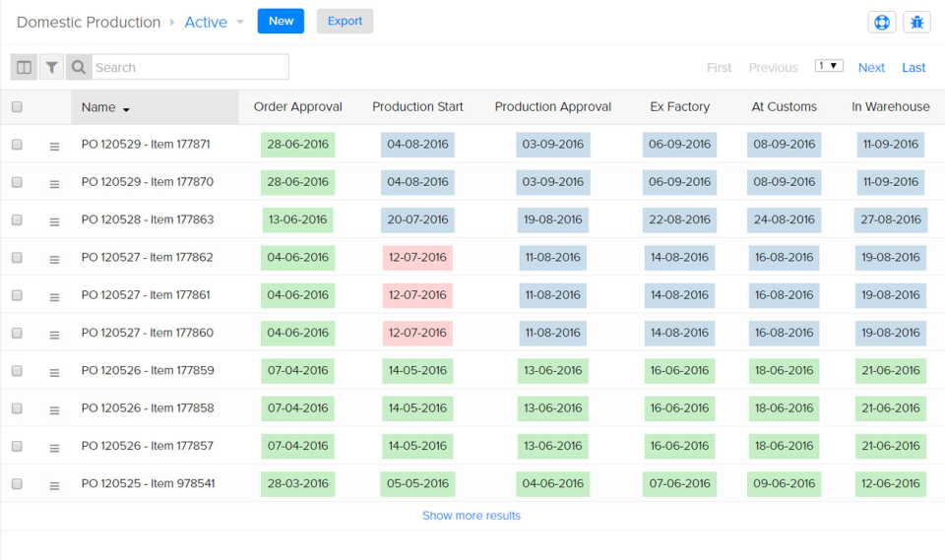Click the columns layout icon
Screen dimensions: 945x560
24,67
